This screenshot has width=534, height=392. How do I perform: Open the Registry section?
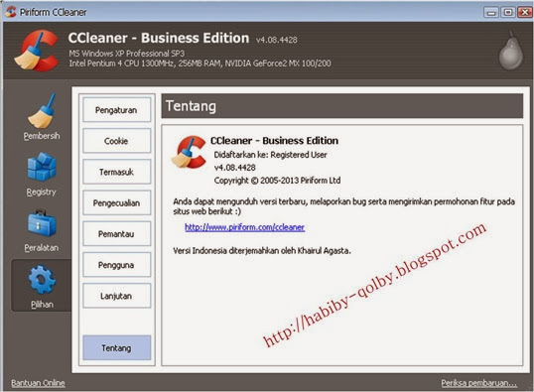tap(42, 175)
